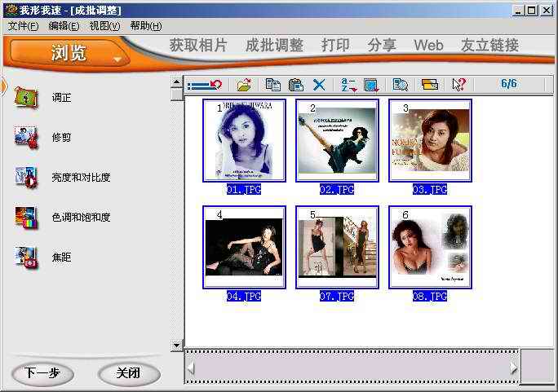
Task: Switch to the Web tab
Action: click(428, 45)
